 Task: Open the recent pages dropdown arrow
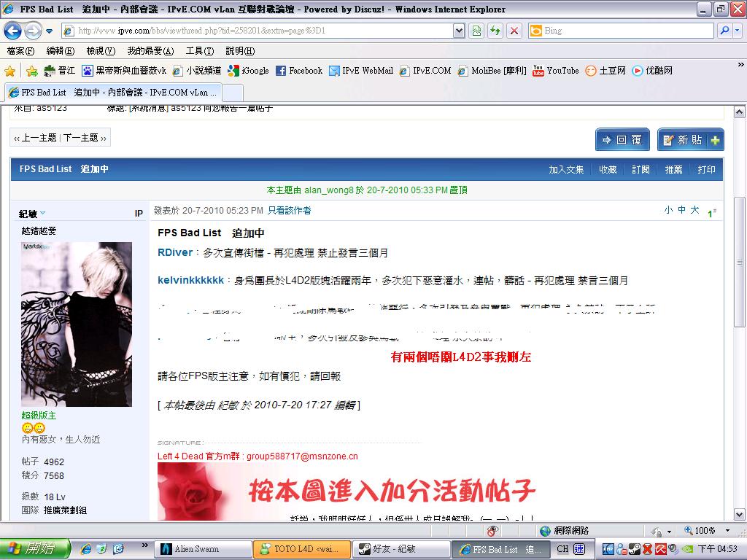click(49, 31)
